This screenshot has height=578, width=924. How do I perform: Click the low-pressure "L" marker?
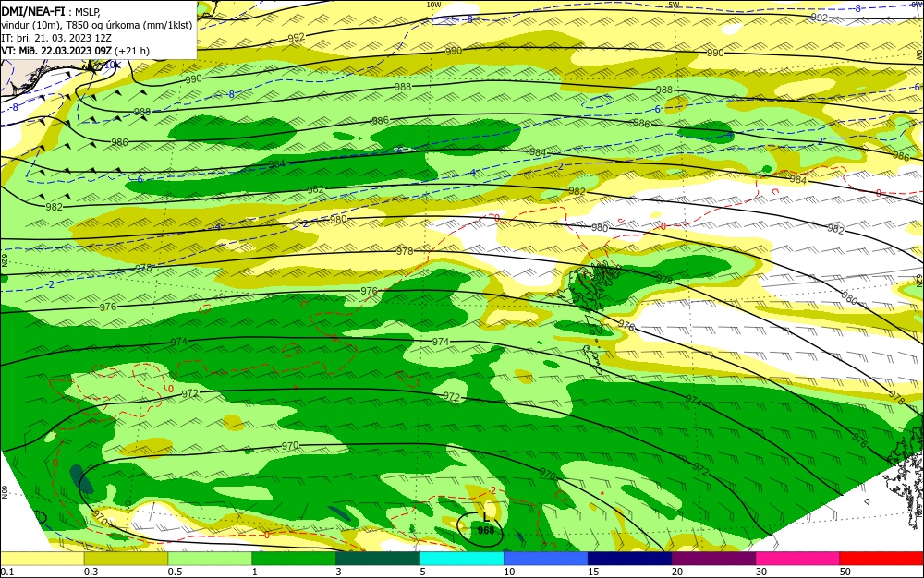click(x=486, y=517)
